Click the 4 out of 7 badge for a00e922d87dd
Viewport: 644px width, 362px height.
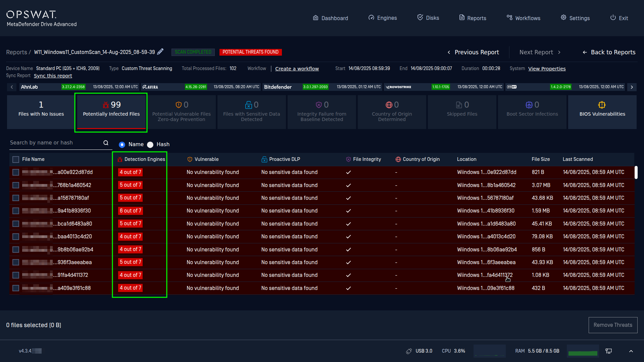point(131,172)
